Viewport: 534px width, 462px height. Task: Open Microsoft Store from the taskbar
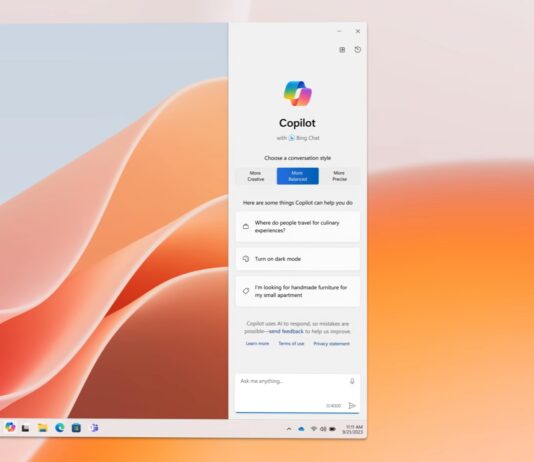76,428
